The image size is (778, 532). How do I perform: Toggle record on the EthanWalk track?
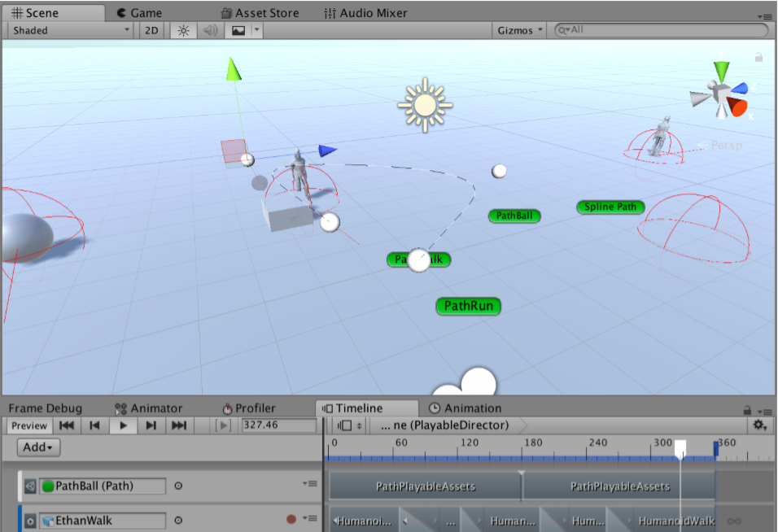[293, 517]
